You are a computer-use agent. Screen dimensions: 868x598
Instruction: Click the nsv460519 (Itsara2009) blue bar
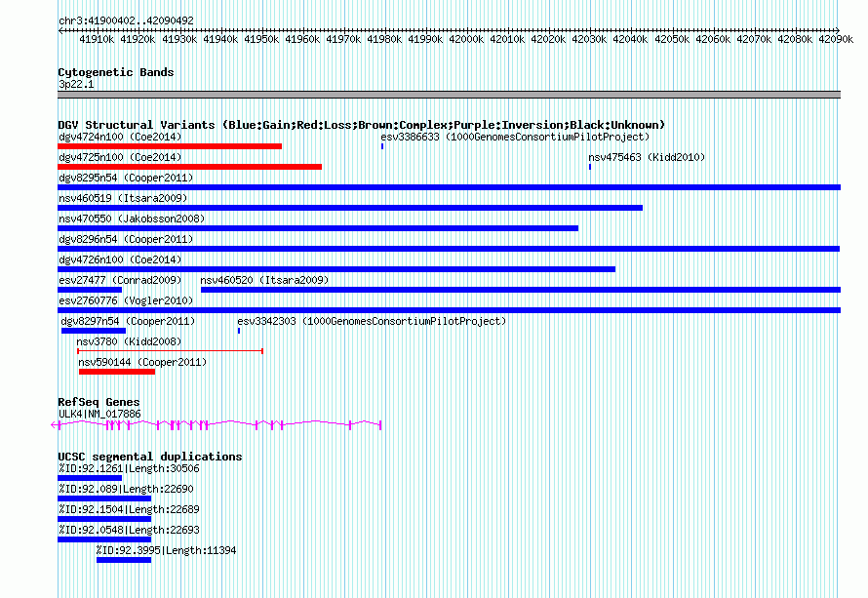[350, 208]
